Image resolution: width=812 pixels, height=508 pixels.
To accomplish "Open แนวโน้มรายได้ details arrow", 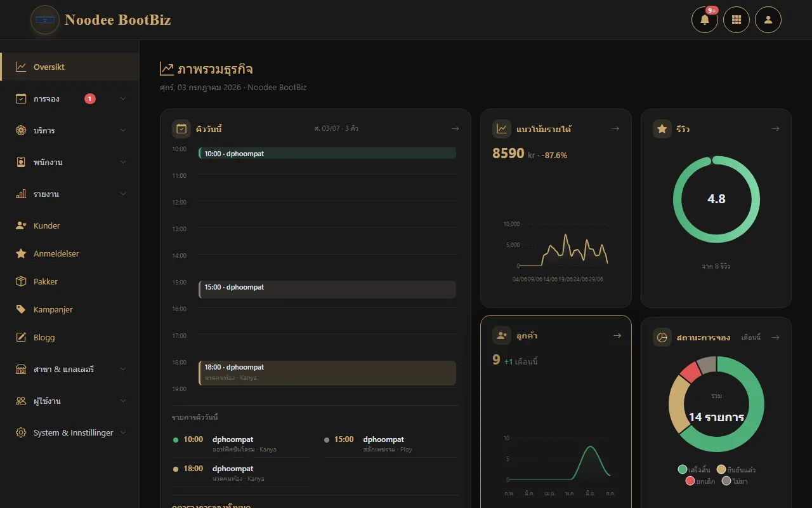I will (615, 129).
